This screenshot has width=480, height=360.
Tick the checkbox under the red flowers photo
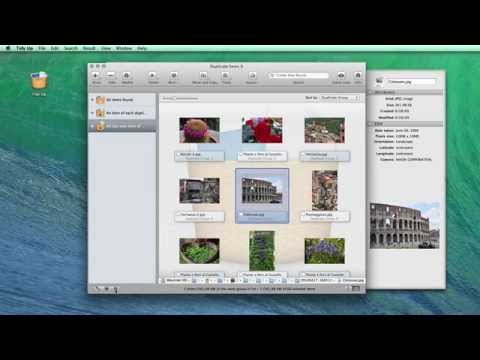(x=241, y=155)
